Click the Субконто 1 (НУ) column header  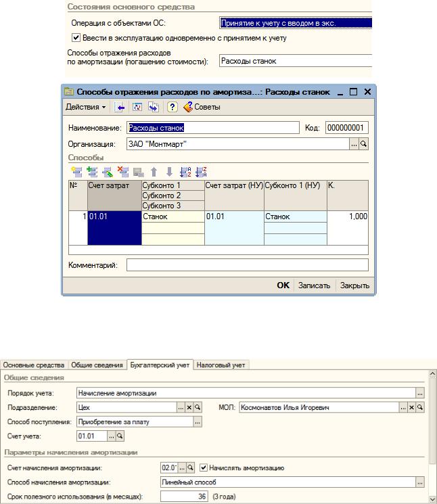point(296,196)
